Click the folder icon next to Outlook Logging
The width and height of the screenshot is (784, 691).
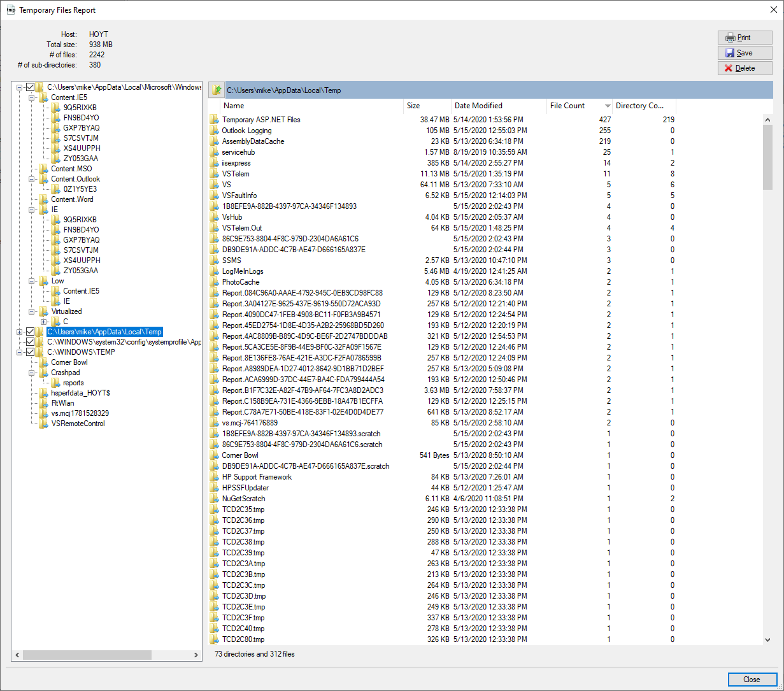click(215, 131)
